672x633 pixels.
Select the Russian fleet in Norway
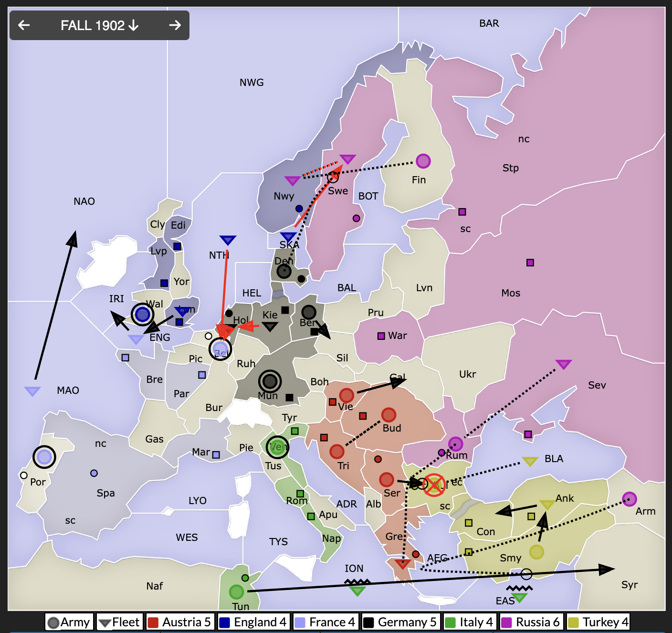click(292, 181)
